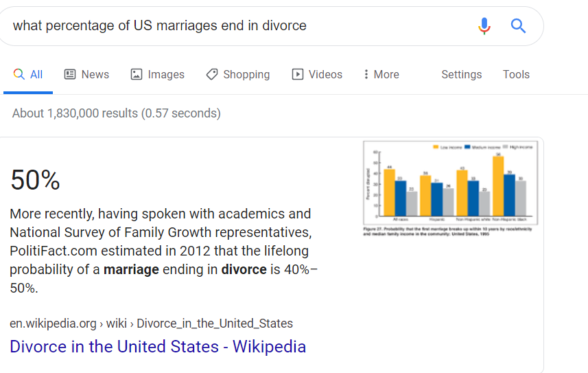Click the Images tab picture icon
Viewport: 588px width, 373px height.
pyautogui.click(x=136, y=74)
